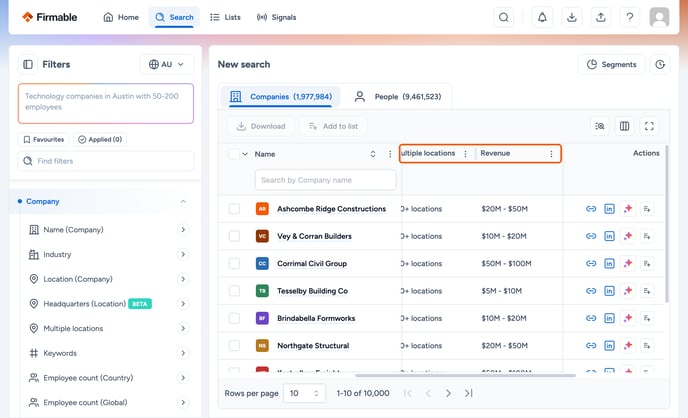Expand Keywords filter
The image size is (688, 418).
[x=183, y=353]
